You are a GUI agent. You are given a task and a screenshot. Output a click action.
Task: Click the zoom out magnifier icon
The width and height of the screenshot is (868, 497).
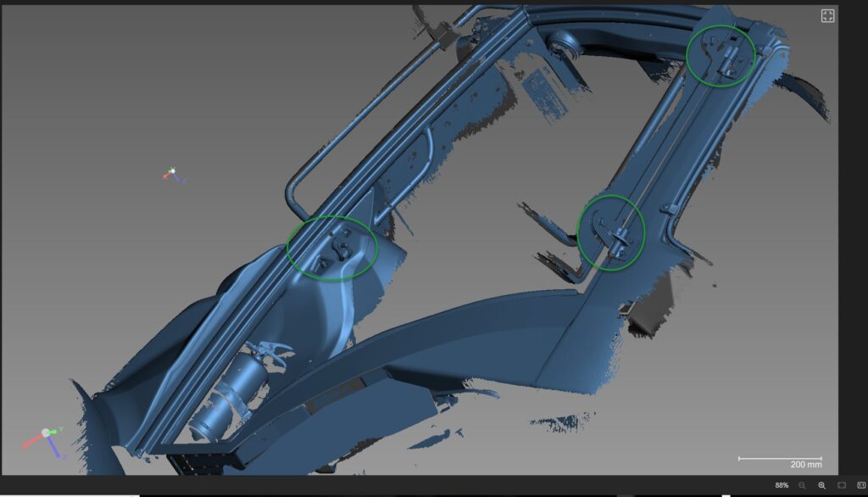(x=802, y=485)
